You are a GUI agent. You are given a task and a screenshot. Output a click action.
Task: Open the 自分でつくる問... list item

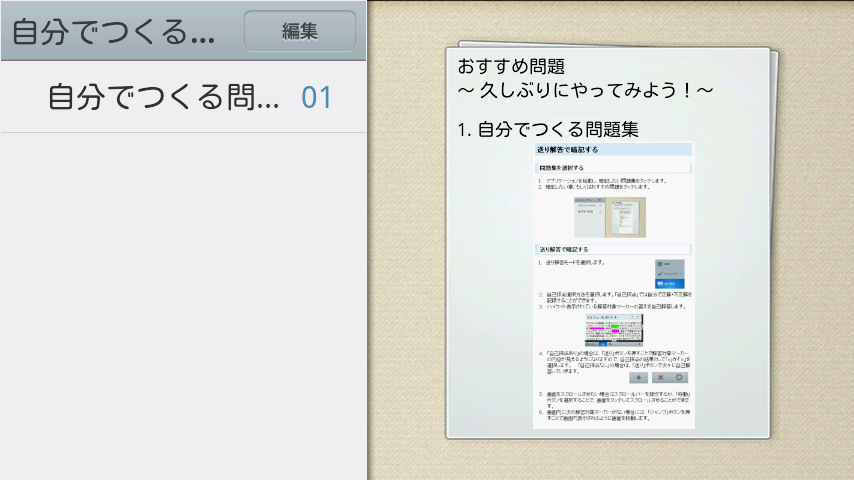183,97
